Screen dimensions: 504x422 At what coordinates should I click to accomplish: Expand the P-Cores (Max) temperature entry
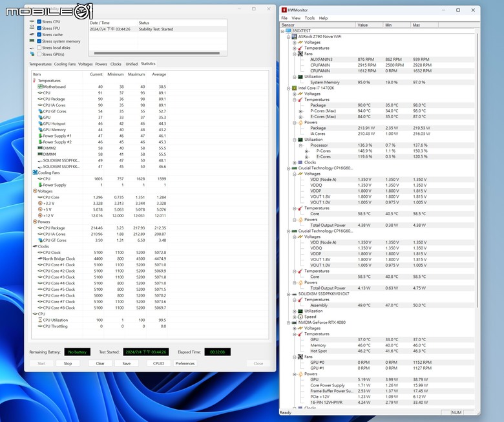point(300,111)
